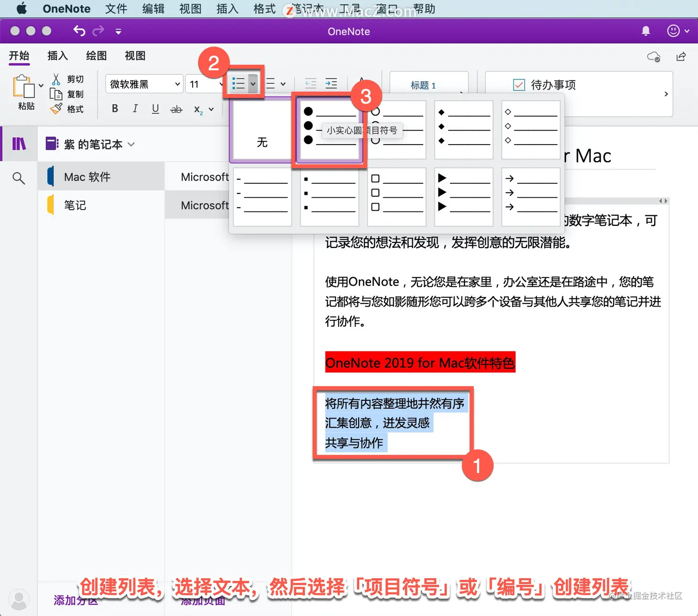The height and width of the screenshot is (616, 698).
Task: Click the Undo arrow in title bar
Action: pyautogui.click(x=79, y=31)
